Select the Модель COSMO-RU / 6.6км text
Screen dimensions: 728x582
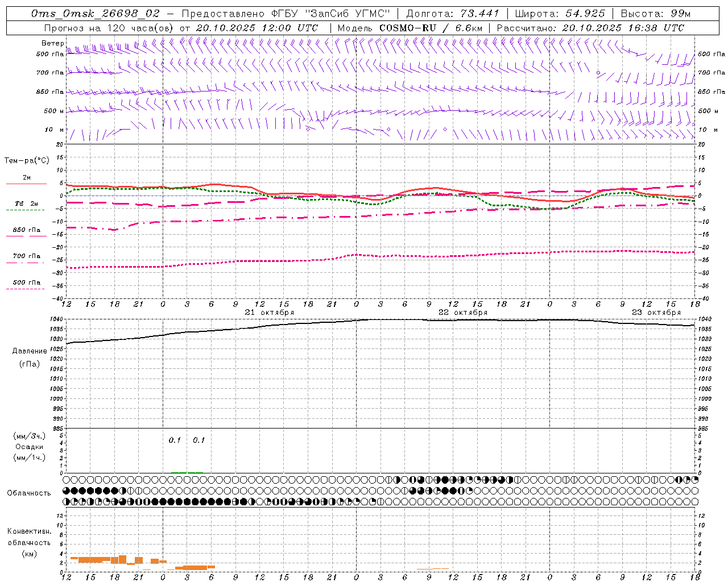click(x=409, y=28)
